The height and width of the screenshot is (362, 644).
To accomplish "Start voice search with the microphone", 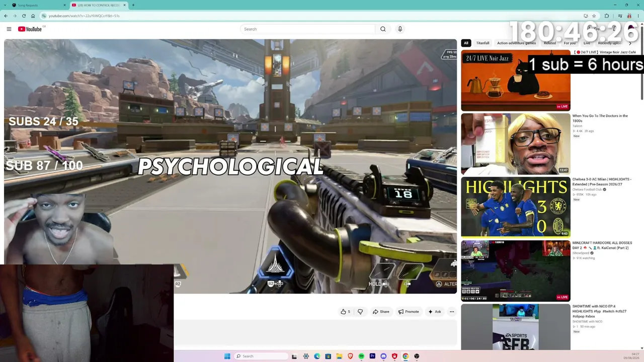I will tap(400, 29).
